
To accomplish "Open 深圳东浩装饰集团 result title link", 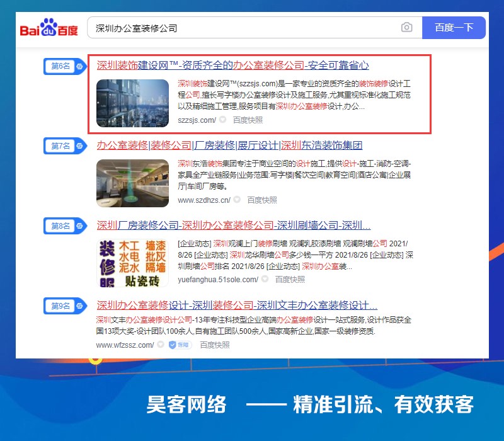I will click(x=229, y=146).
